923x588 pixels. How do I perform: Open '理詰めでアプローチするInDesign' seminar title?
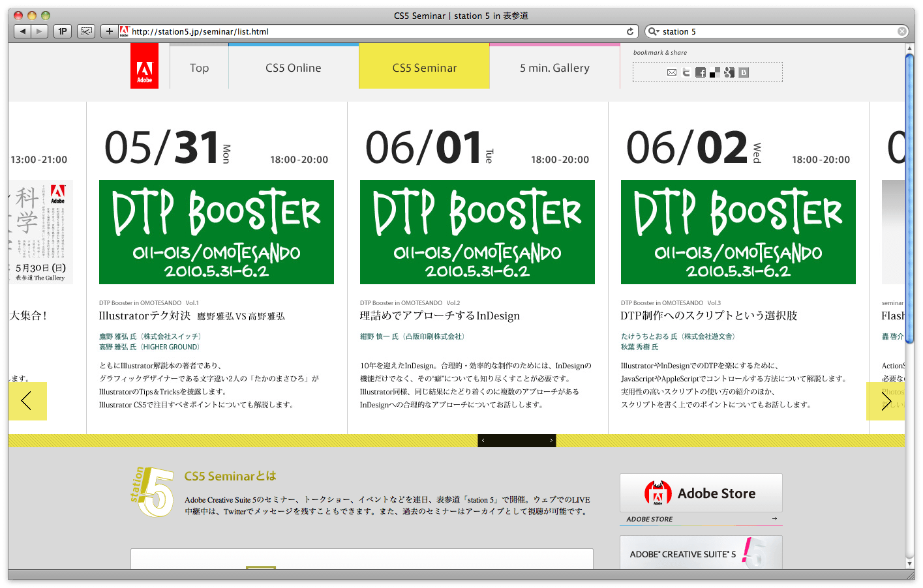click(x=440, y=316)
